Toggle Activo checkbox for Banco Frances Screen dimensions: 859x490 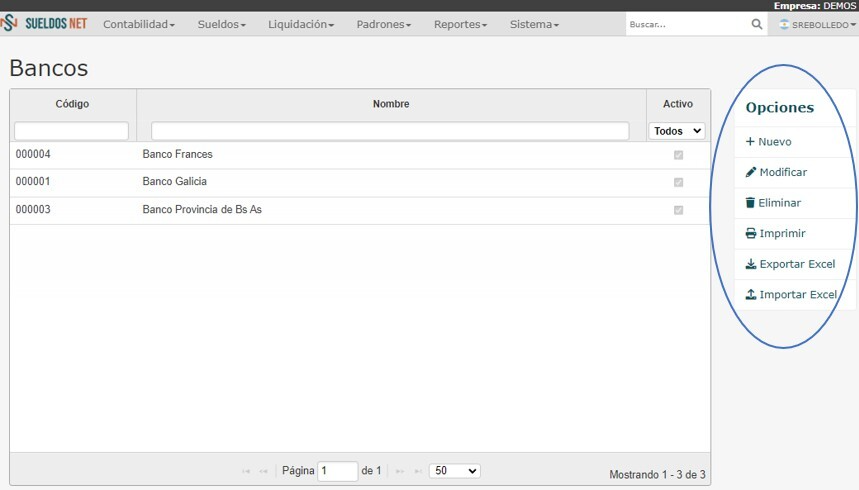pos(678,155)
